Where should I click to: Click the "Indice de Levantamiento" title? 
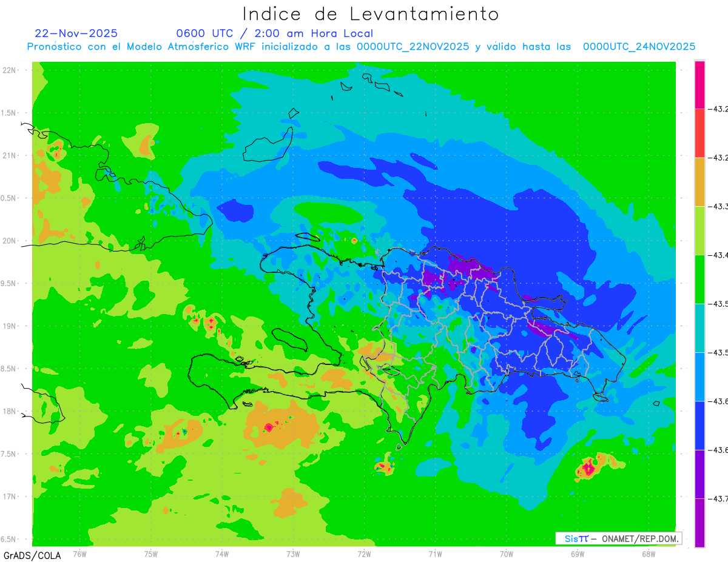pyautogui.click(x=371, y=14)
